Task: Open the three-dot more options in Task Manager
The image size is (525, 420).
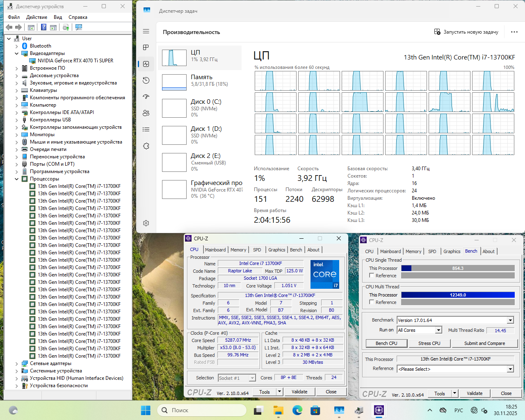Action: 514,32
